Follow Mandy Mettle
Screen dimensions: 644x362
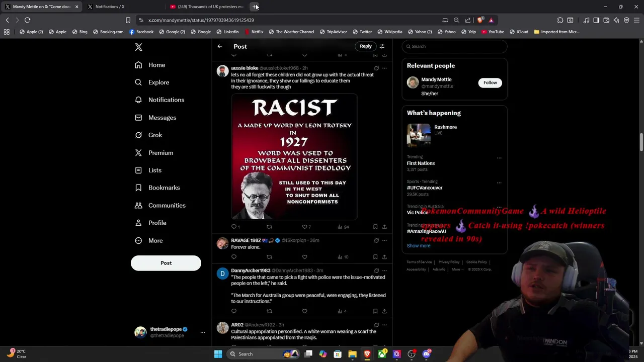pyautogui.click(x=490, y=82)
